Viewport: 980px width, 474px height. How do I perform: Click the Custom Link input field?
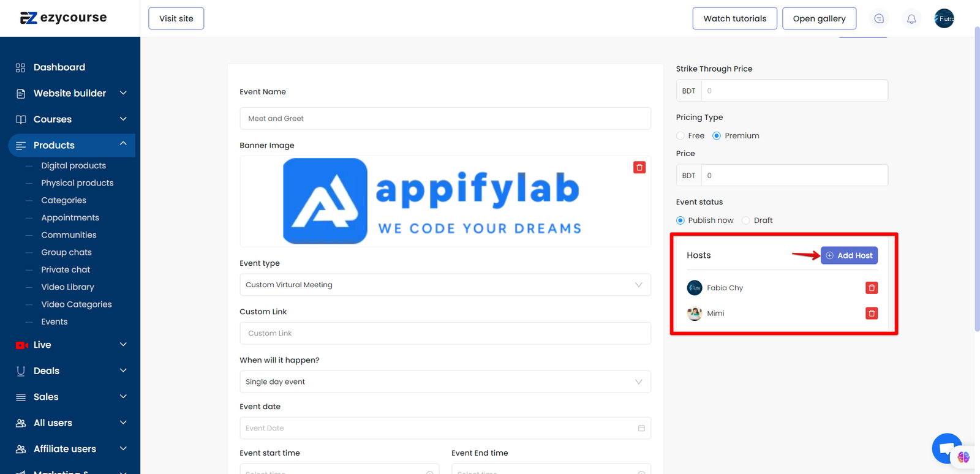445,333
